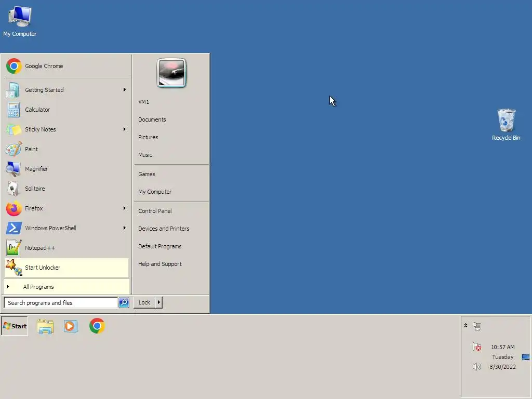Expand the Sticky Notes jump list arrow

coord(125,129)
